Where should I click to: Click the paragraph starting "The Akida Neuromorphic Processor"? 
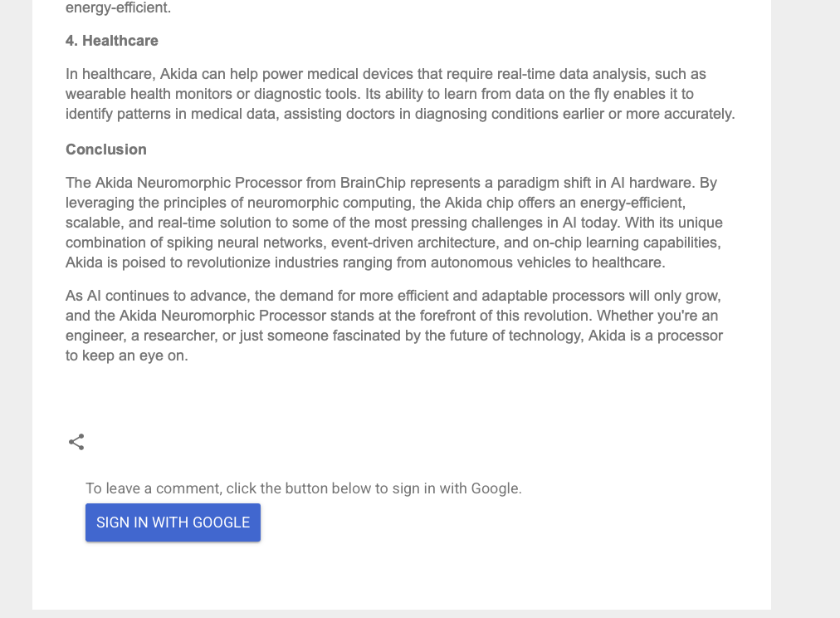394,223
